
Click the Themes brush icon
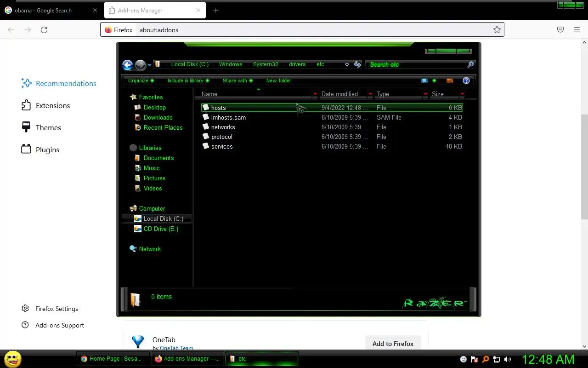tap(26, 127)
